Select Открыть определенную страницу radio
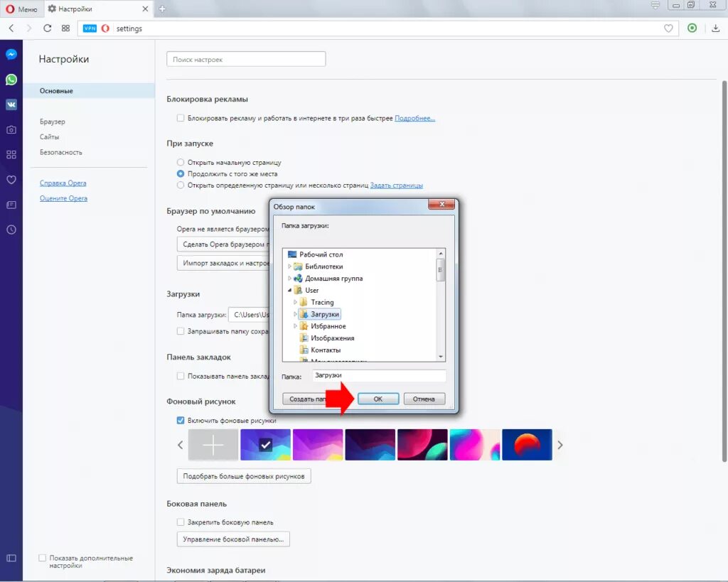728x582 pixels. pos(181,185)
